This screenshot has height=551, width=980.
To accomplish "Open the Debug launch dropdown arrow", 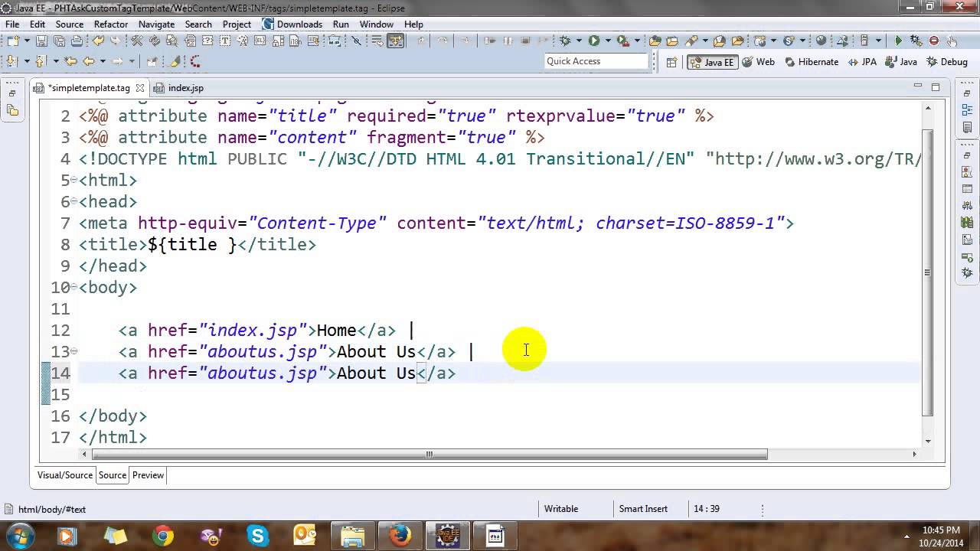I will [579, 41].
